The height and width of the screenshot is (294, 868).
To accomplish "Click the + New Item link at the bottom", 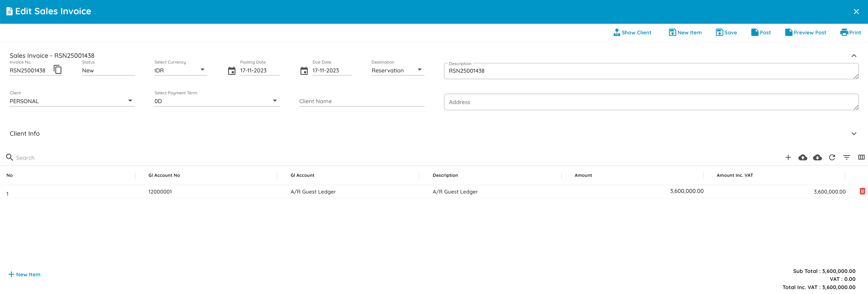I will [x=24, y=275].
